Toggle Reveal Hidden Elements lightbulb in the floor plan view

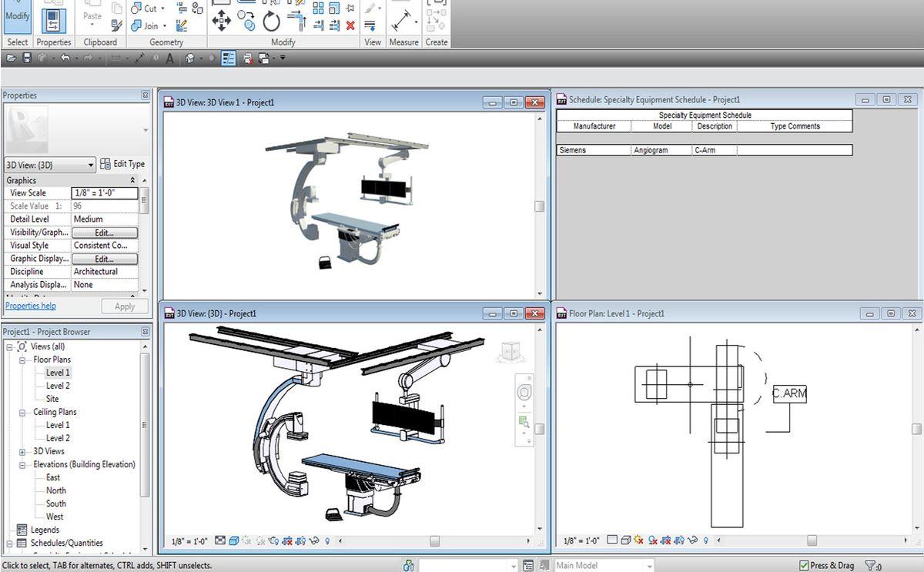[x=706, y=540]
